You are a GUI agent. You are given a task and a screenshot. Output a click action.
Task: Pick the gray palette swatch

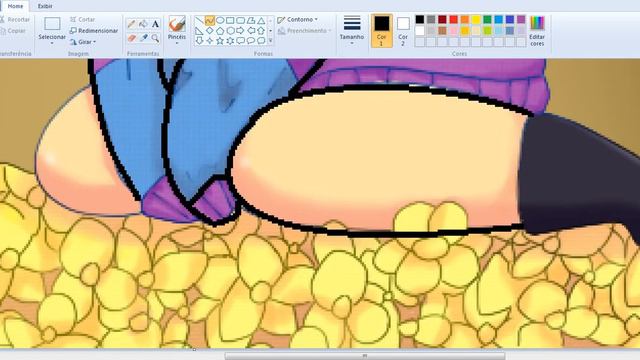click(431, 19)
